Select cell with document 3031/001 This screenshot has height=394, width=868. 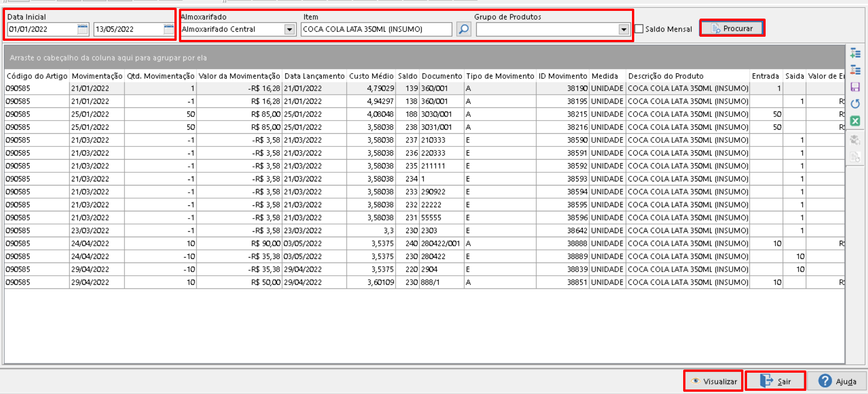[442, 127]
